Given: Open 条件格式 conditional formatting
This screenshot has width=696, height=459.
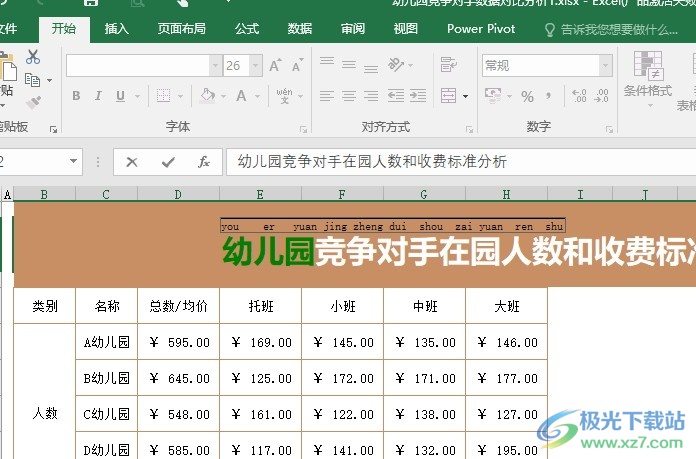Looking at the screenshot, I should [x=648, y=78].
